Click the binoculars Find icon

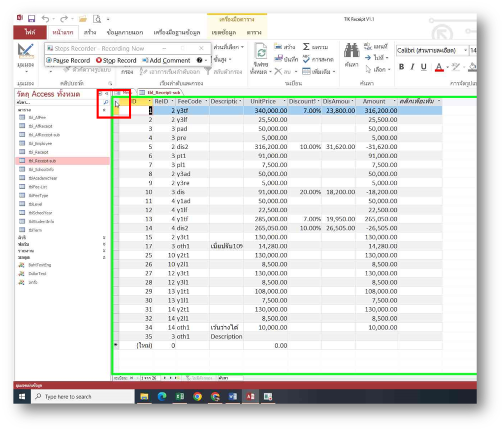pos(351,50)
